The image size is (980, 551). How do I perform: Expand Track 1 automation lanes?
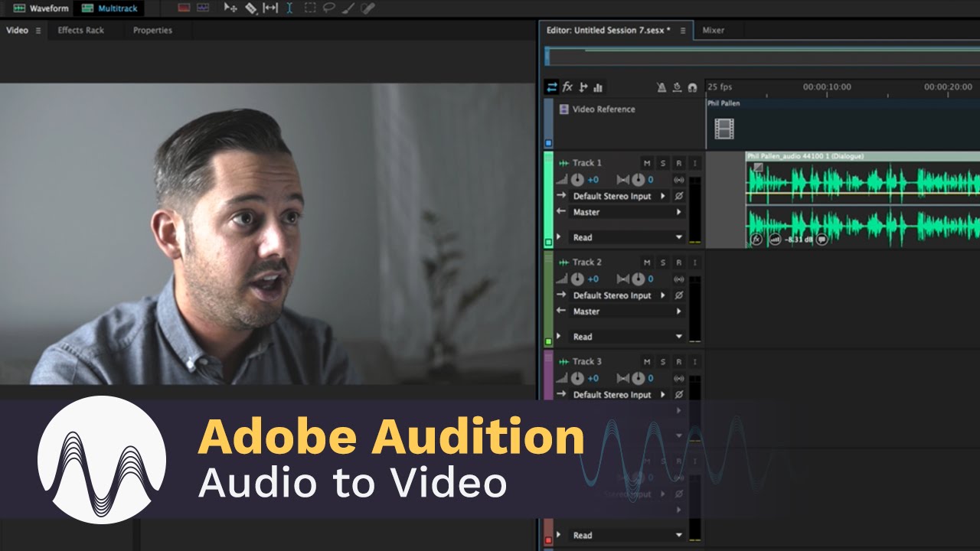coord(559,237)
